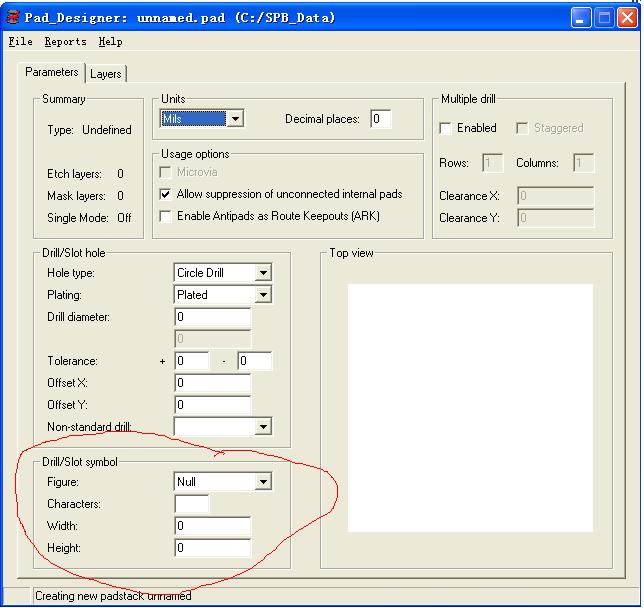The height and width of the screenshot is (608, 644).
Task: Click the 'Mask layers:' summary label
Action: coord(76,196)
